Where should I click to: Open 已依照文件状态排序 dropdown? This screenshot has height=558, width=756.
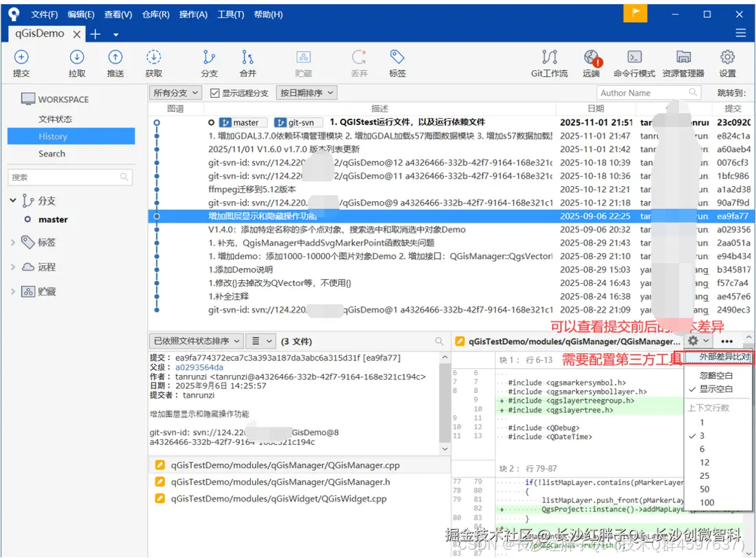[x=197, y=342]
